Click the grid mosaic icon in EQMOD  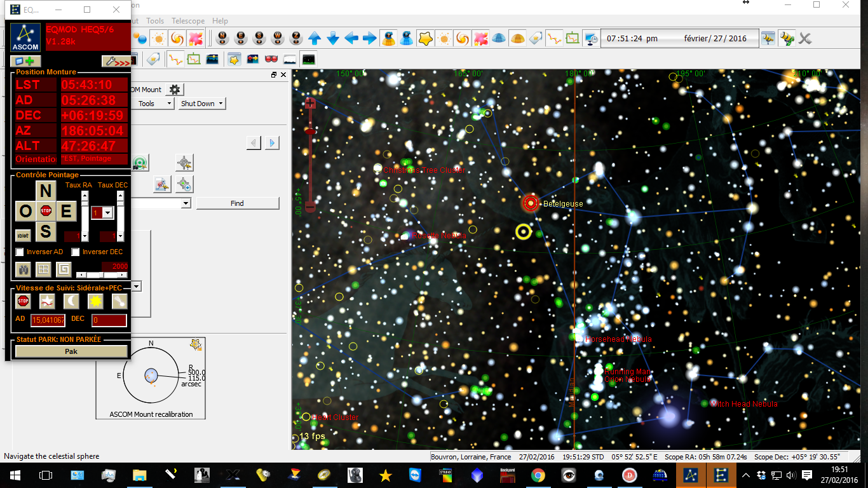click(x=43, y=270)
